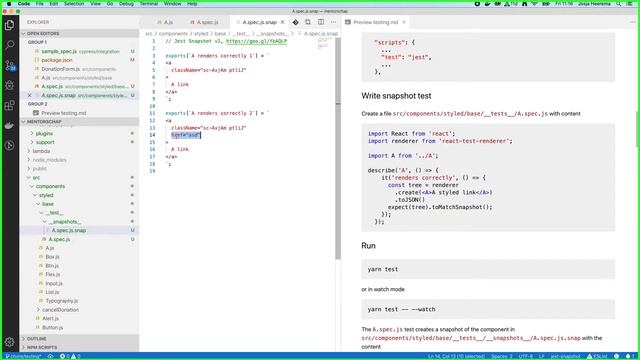Click the activity bar icon below Docker
The image size is (640, 360).
[9, 145]
